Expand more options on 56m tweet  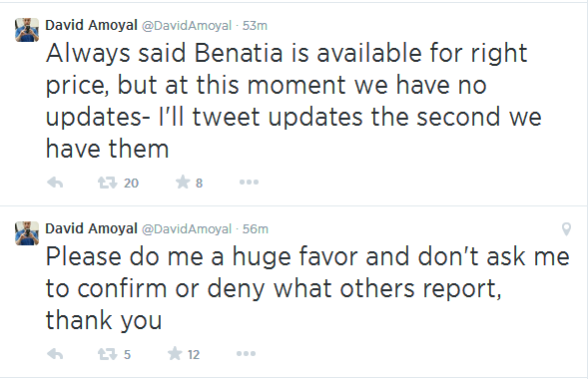pyautogui.click(x=246, y=353)
